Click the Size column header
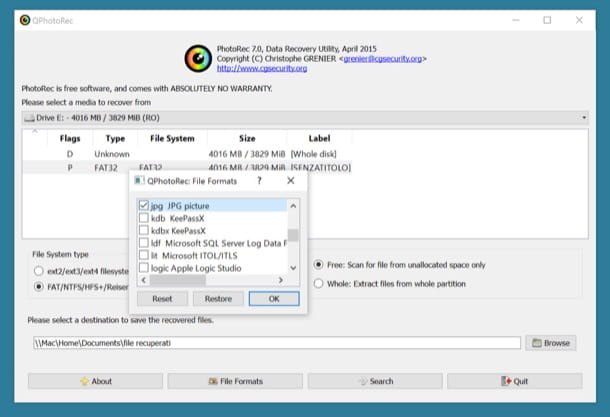This screenshot has height=417, width=610. (247, 138)
